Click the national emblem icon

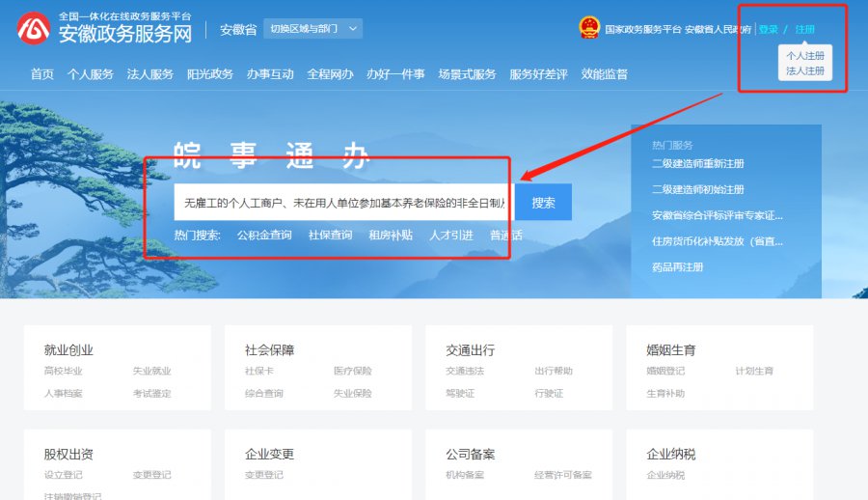589,28
